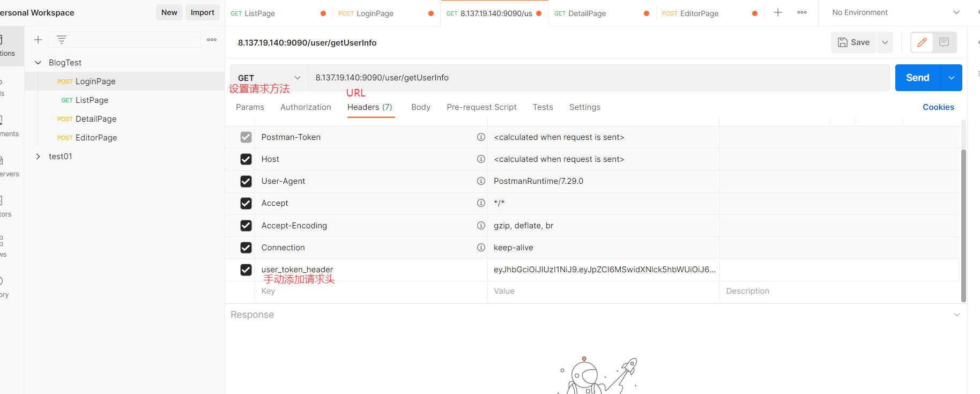Open tab options ellipsis menu
Screen dimensions: 980x394
pyautogui.click(x=802, y=12)
